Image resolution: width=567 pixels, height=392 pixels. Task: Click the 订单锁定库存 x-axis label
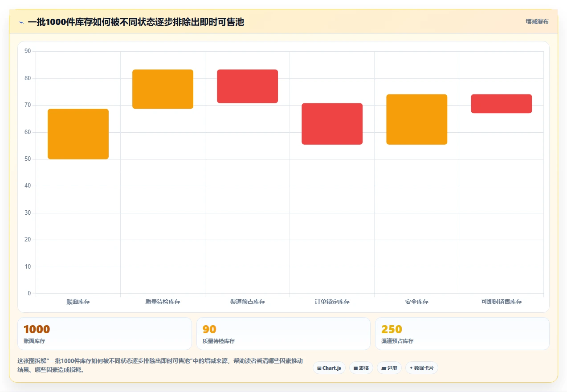coord(332,302)
